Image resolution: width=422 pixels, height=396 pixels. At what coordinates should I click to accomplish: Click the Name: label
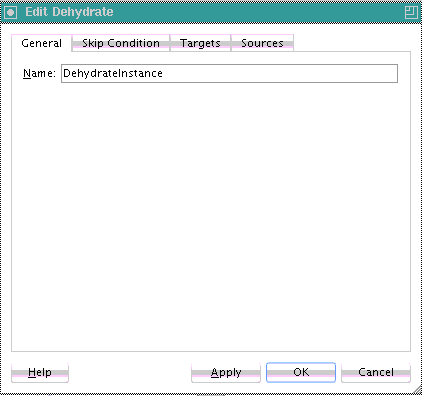click(39, 73)
